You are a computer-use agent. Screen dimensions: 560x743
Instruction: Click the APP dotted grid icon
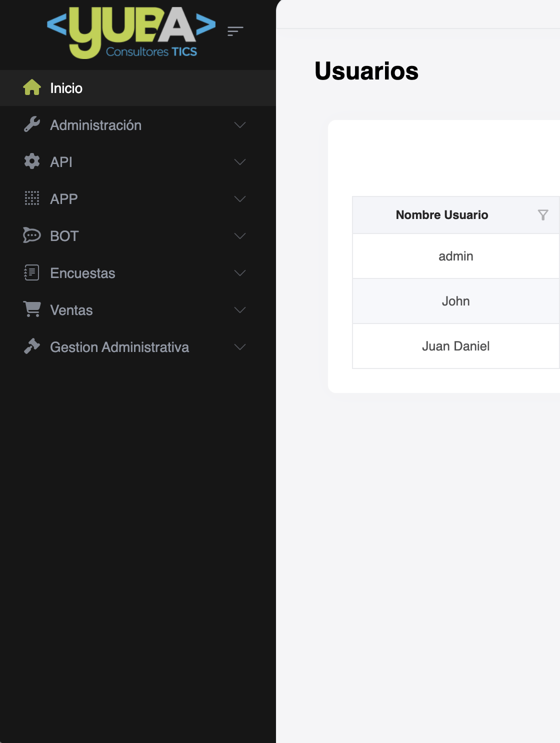(32, 198)
